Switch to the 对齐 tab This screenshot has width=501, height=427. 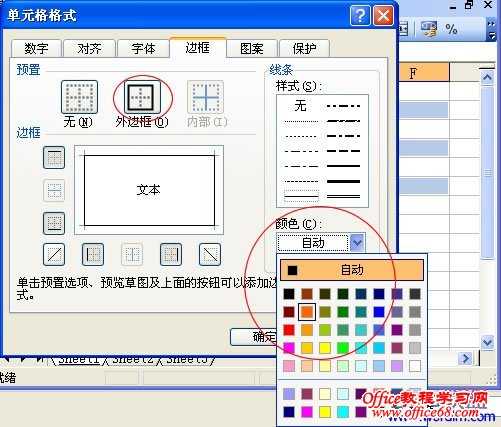pos(89,49)
